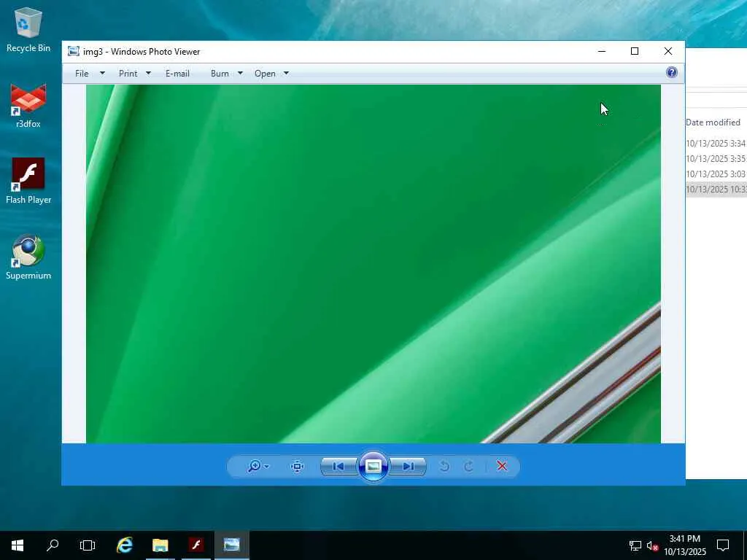747x560 pixels.
Task: Choose the E-mail option
Action: pos(177,74)
